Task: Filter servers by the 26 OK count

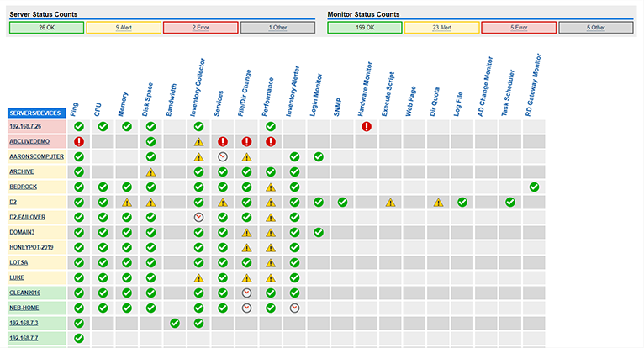Action: (x=47, y=28)
